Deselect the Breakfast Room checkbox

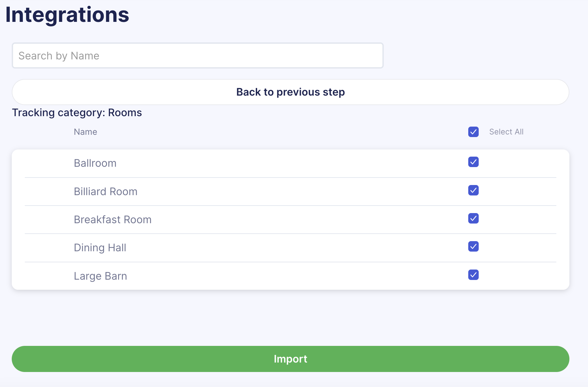[x=473, y=219]
